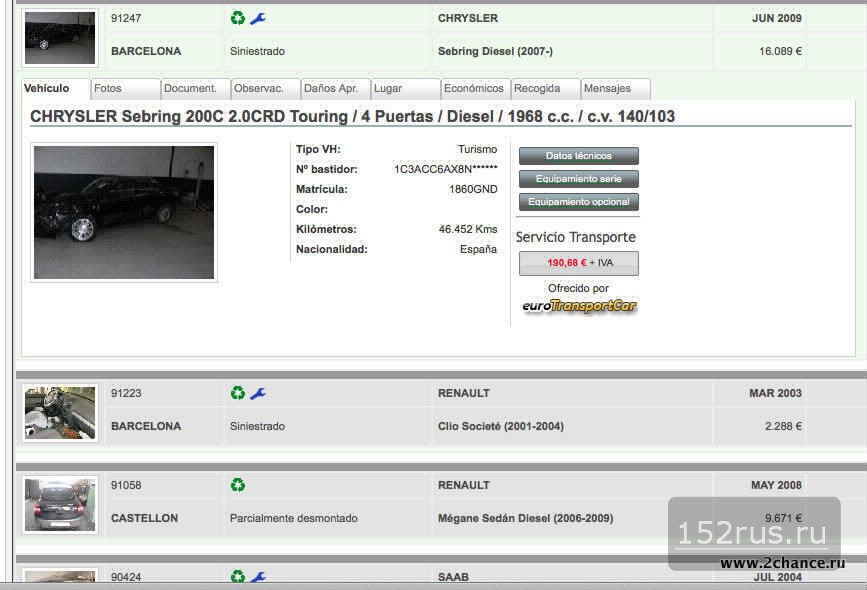Click the 2.288 € price
Image resolution: width=867 pixels, height=590 pixels.
pyautogui.click(x=783, y=426)
